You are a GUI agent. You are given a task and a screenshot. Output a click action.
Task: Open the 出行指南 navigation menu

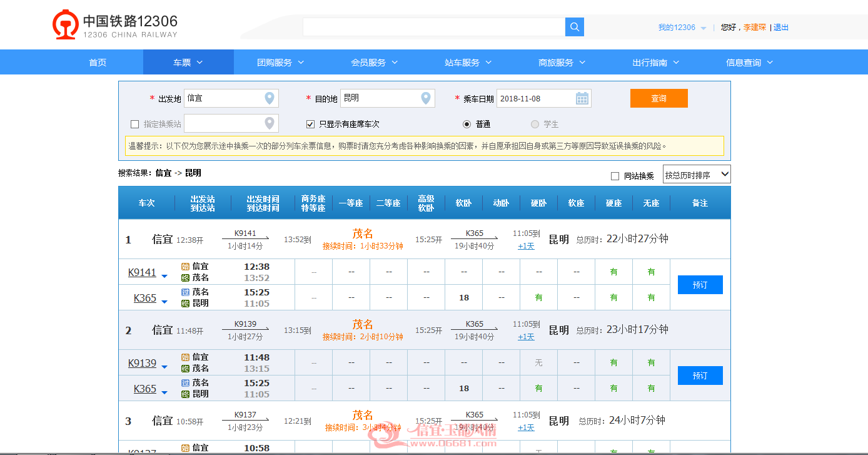tap(656, 63)
